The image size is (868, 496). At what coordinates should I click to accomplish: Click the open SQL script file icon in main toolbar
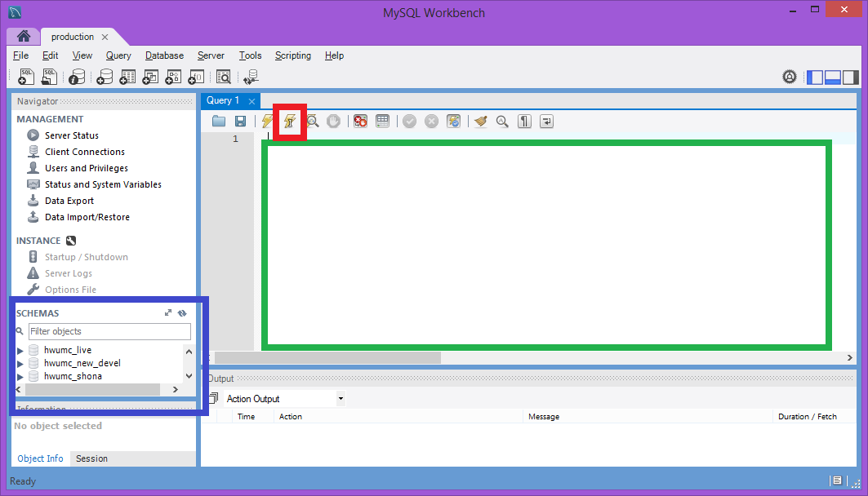click(x=49, y=77)
